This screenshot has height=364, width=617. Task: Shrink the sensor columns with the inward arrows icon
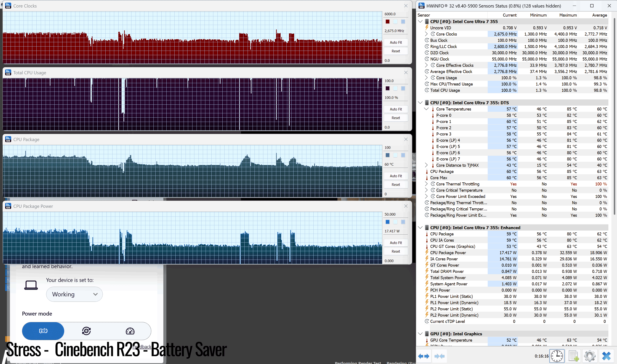[439, 356]
